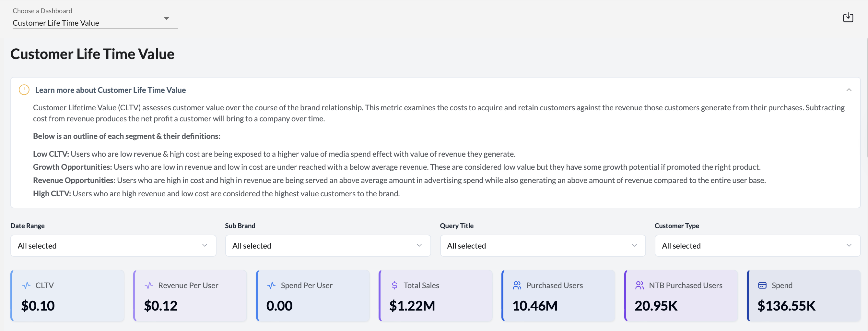
Task: Collapse the Learn more info panel chevron
Action: (849, 90)
